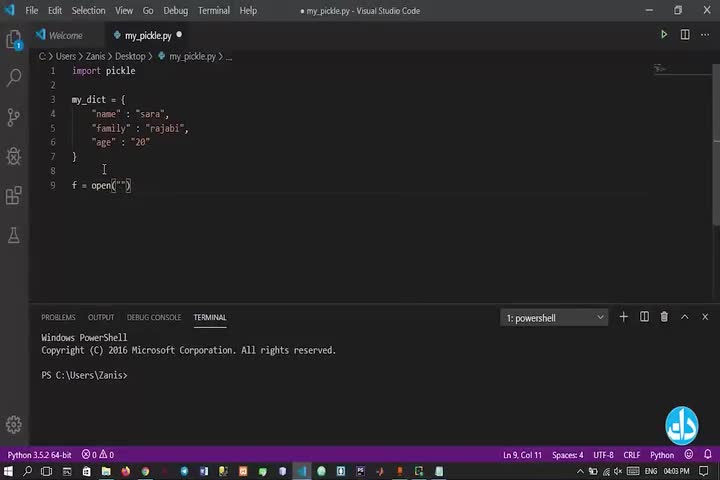Kill terminal with the trash icon
The height and width of the screenshot is (480, 720).
pyautogui.click(x=664, y=317)
